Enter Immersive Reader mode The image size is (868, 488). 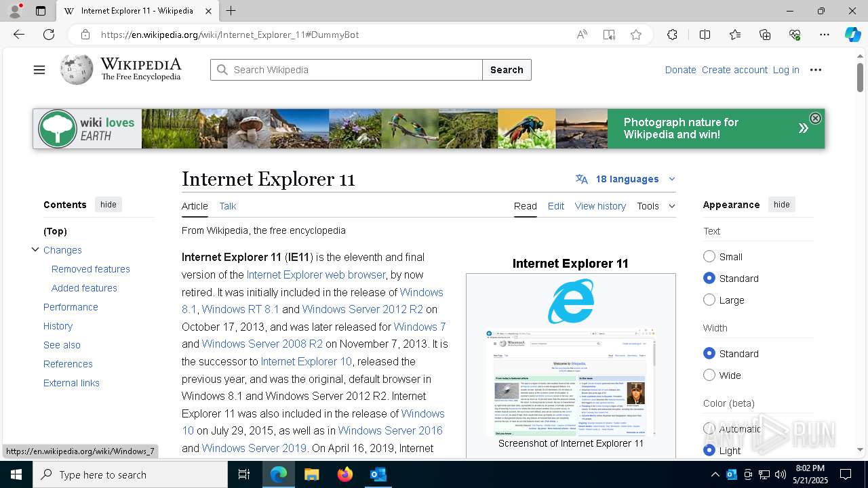609,35
